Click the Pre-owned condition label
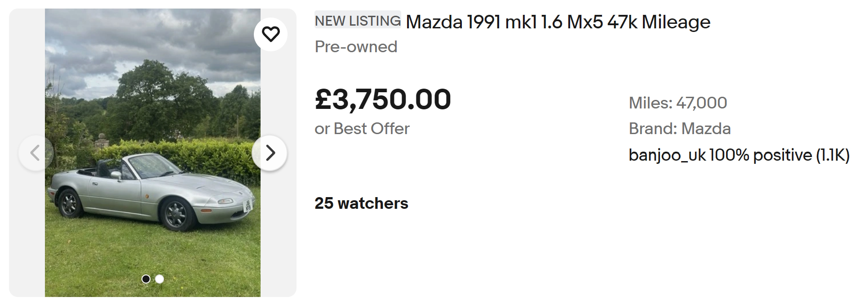 coord(356,47)
